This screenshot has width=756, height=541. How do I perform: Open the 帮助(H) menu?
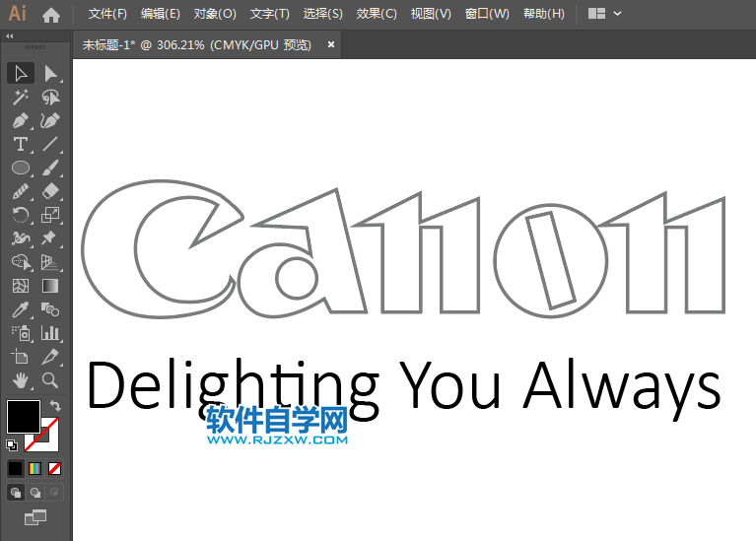pos(544,14)
